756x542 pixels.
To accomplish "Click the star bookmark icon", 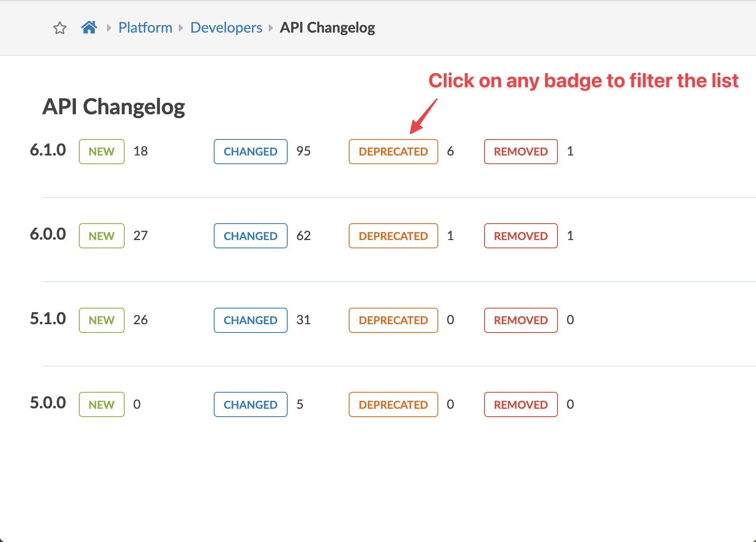I will [x=60, y=28].
